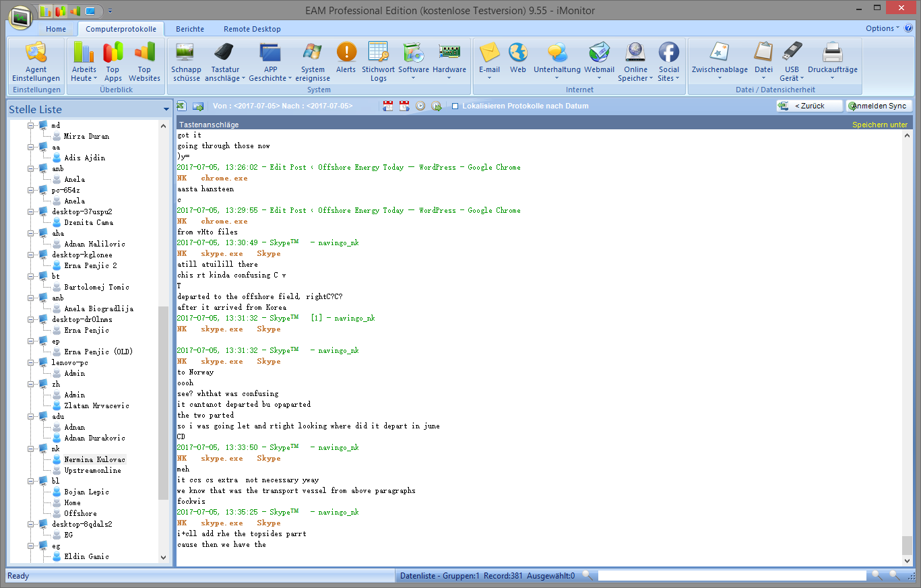Enable Lokalisieren Protokolle nach Datum checkbox
The width and height of the screenshot is (921, 588).
pos(455,106)
